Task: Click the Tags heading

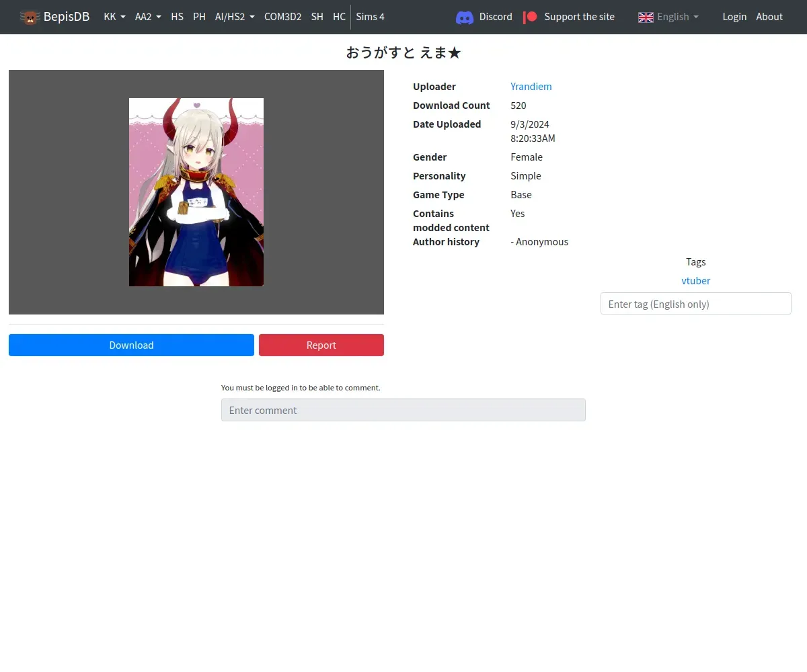Action: coord(695,262)
